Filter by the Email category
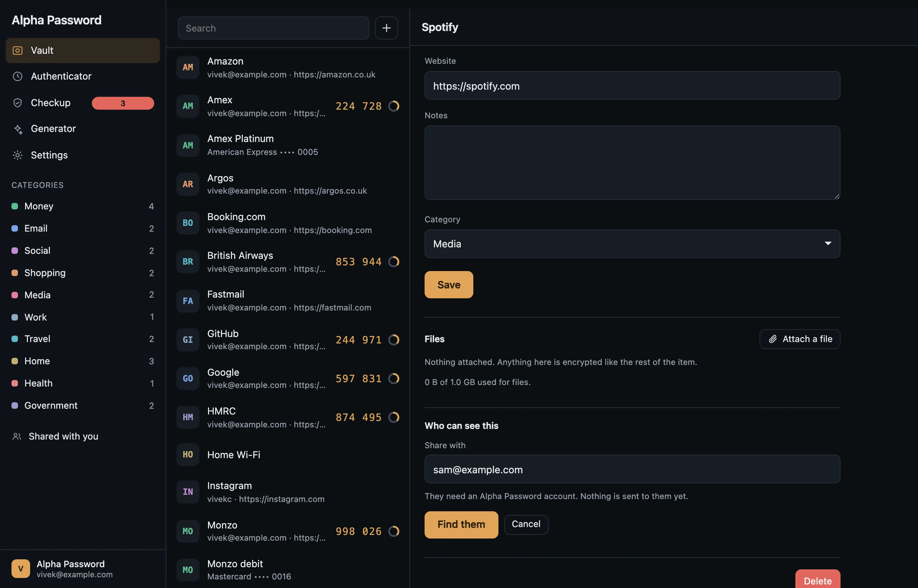Screen dimensions: 918x588 point(82,228)
